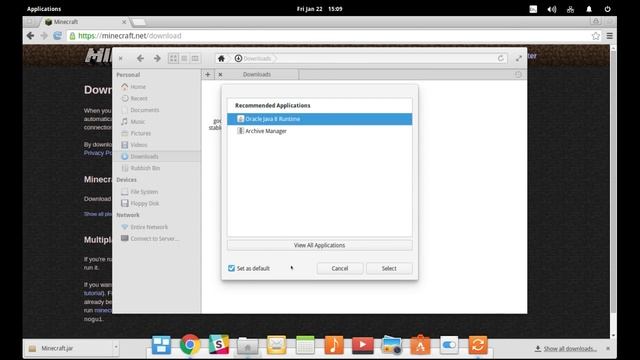Image resolution: width=640 pixels, height=360 pixels.
Task: Switch file manager to icon grid view
Action: click(173, 58)
